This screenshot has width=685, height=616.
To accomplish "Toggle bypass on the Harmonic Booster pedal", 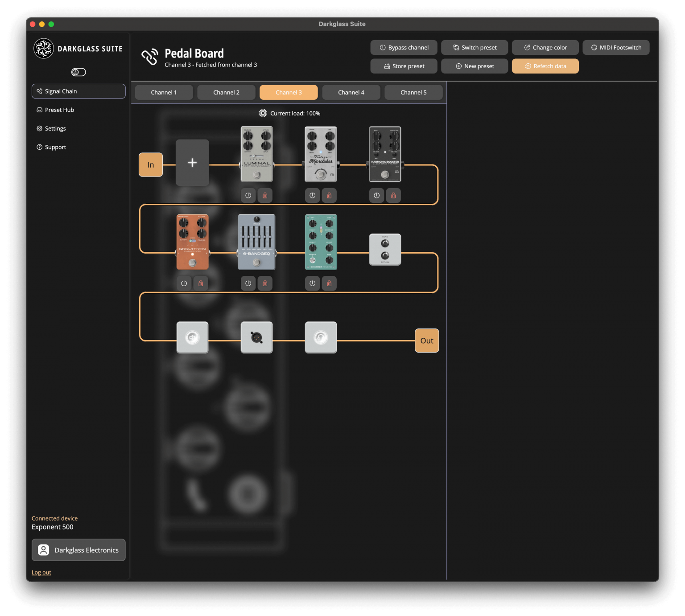I will click(376, 195).
